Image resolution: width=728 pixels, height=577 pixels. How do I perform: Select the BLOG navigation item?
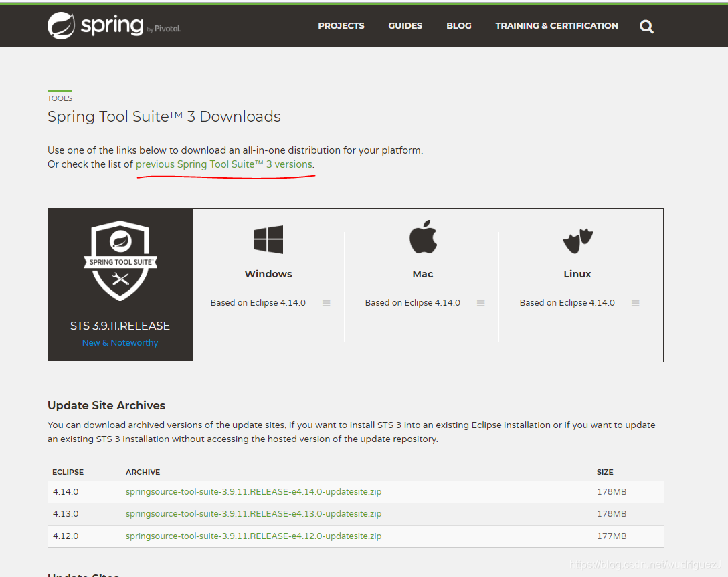click(459, 25)
